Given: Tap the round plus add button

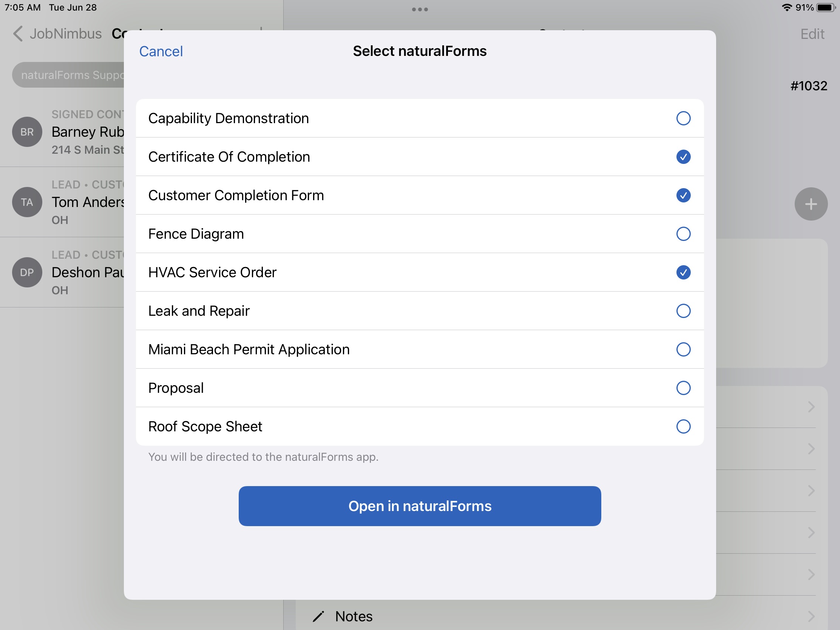Looking at the screenshot, I should click(811, 204).
